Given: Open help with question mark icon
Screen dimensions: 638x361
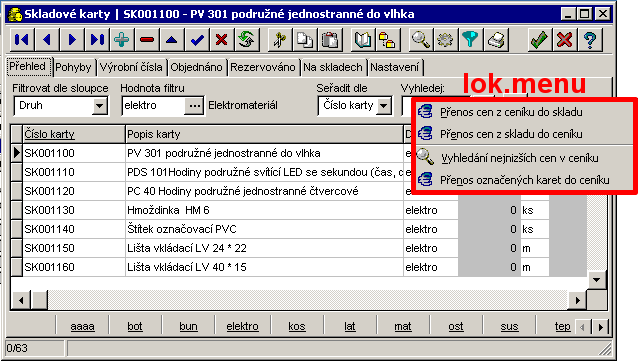Looking at the screenshot, I should click(x=590, y=40).
